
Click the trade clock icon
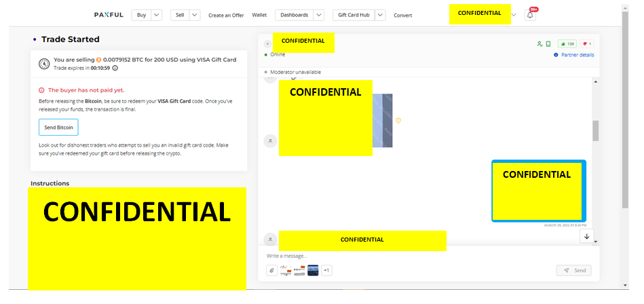tap(44, 64)
